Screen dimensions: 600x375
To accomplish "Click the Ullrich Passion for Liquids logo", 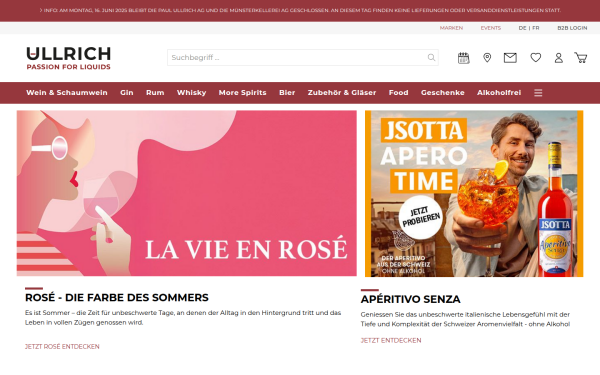I will tap(68, 58).
